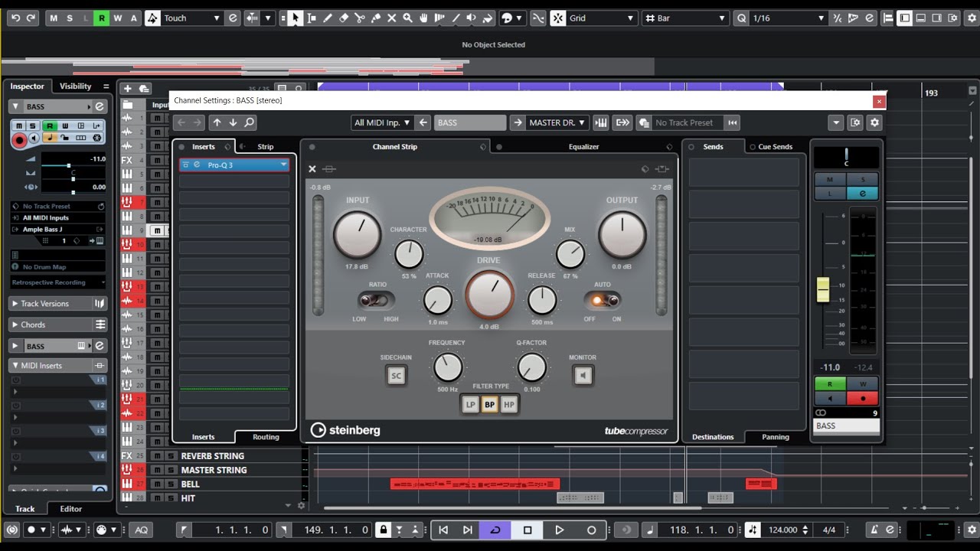Image resolution: width=980 pixels, height=551 pixels.
Task: Select the Glue tool
Action: coord(376,18)
